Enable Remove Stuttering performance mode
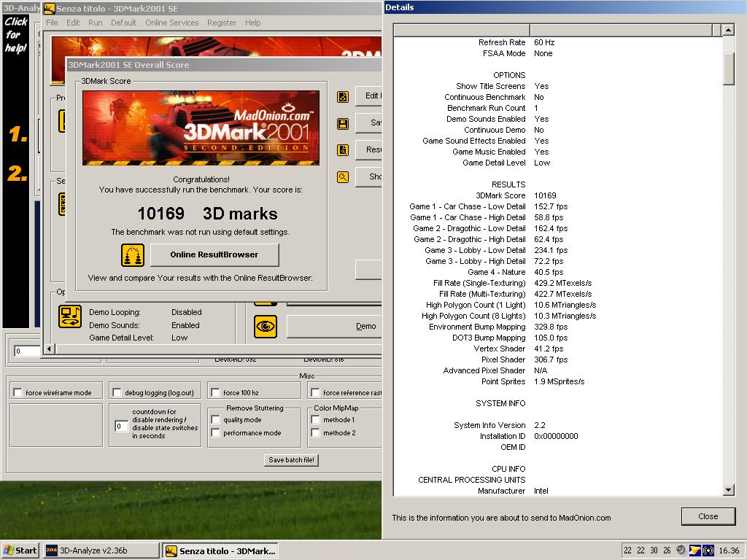 216,433
